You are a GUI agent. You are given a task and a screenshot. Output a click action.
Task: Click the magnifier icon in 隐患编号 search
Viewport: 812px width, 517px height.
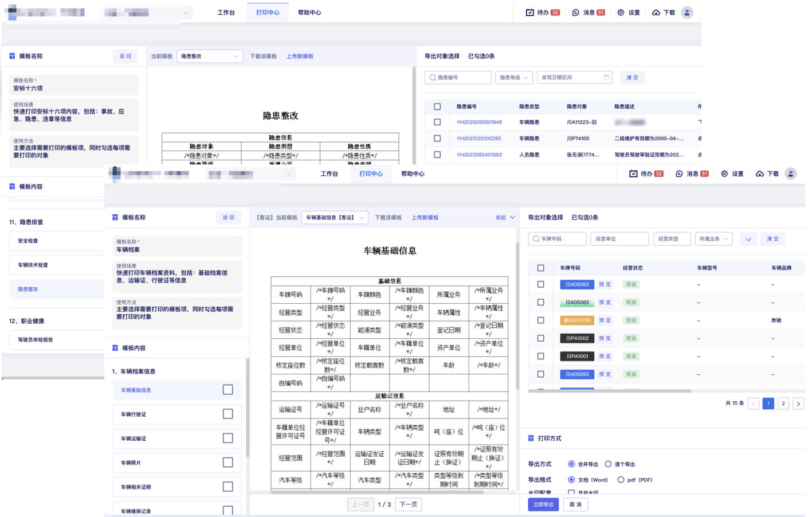click(x=433, y=77)
